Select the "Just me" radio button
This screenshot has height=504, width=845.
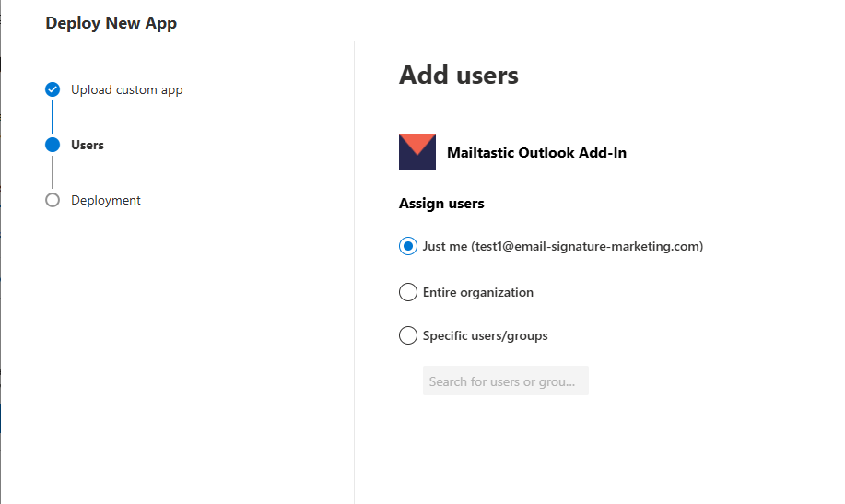(x=408, y=246)
